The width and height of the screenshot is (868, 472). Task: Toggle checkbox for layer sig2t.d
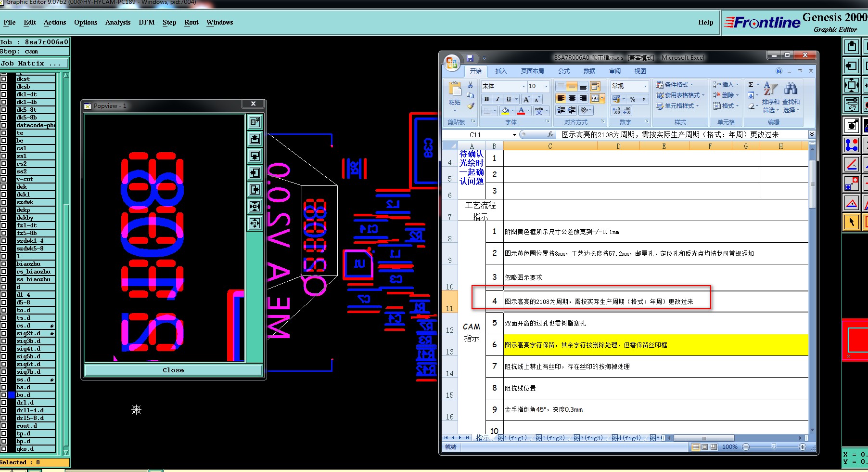(x=4, y=333)
